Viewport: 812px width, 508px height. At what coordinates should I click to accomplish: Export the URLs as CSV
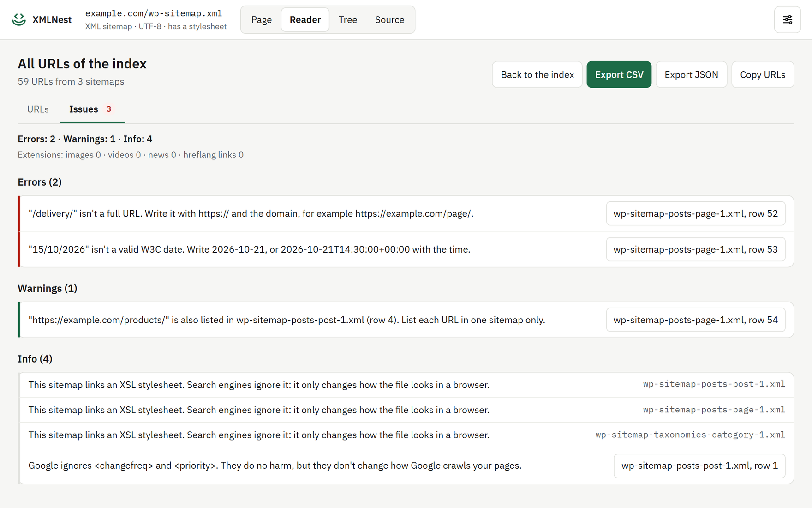(x=619, y=74)
